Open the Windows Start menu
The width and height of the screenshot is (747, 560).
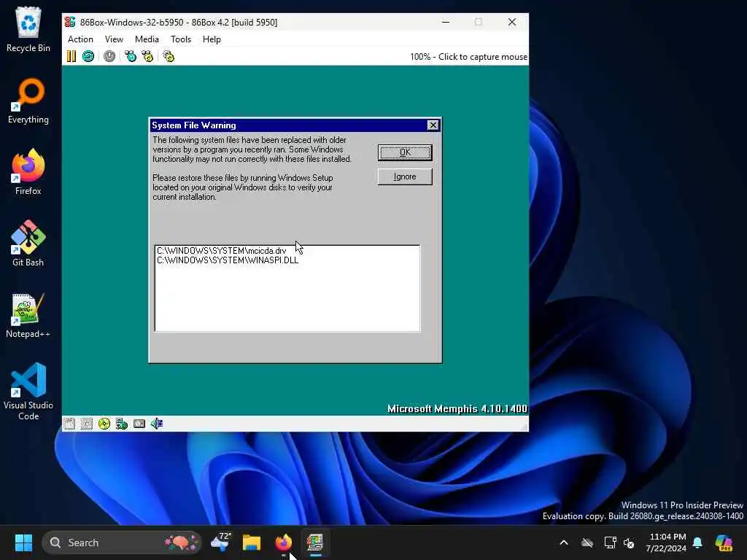23,542
